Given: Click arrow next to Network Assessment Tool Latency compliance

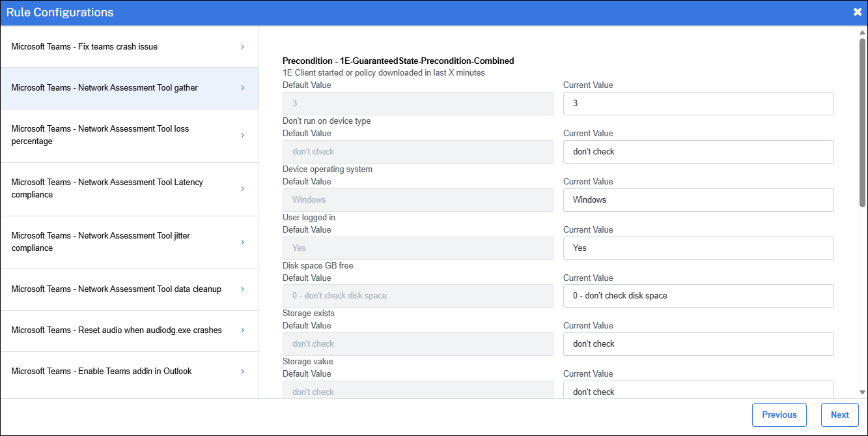Looking at the screenshot, I should pos(243,189).
